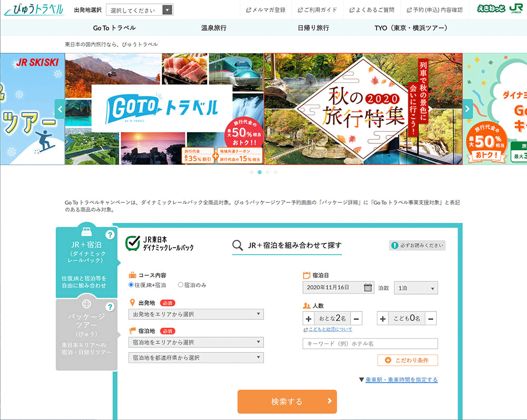Show next carousel banner arrow
Image resolution: width=527 pixels, height=420 pixels.
point(467,109)
